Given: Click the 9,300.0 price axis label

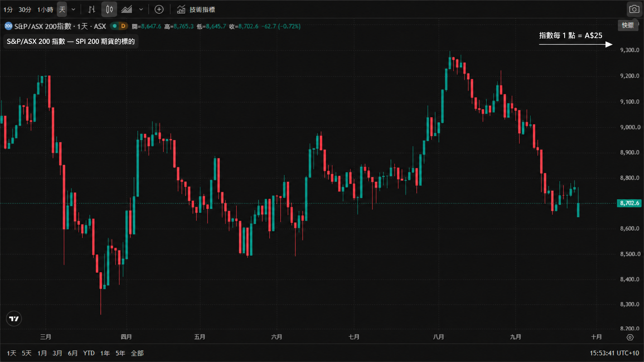Looking at the screenshot, I should pos(630,50).
